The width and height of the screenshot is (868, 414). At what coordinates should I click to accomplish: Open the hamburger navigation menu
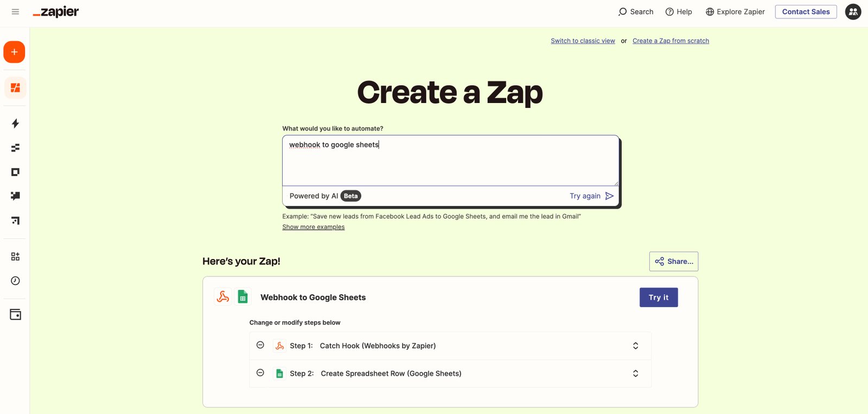tap(15, 12)
